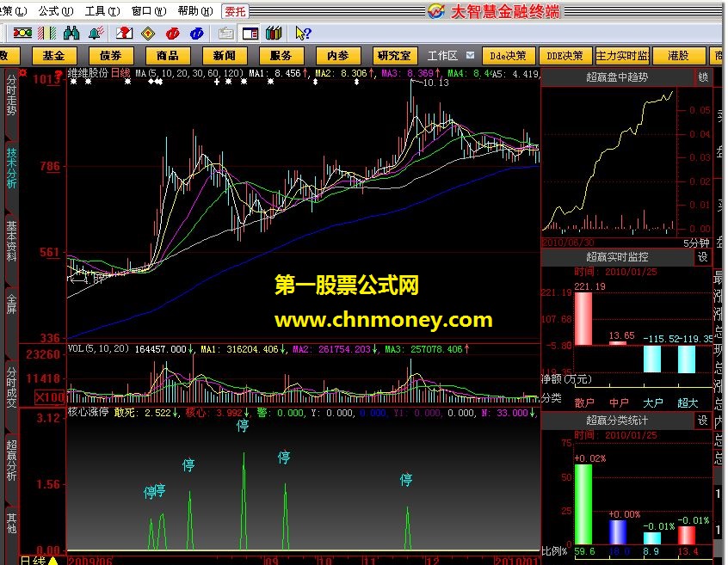Screen dimensions: 728x565
Task: Click the MA(5,10,20,30,60,120) label
Action: coord(189,73)
